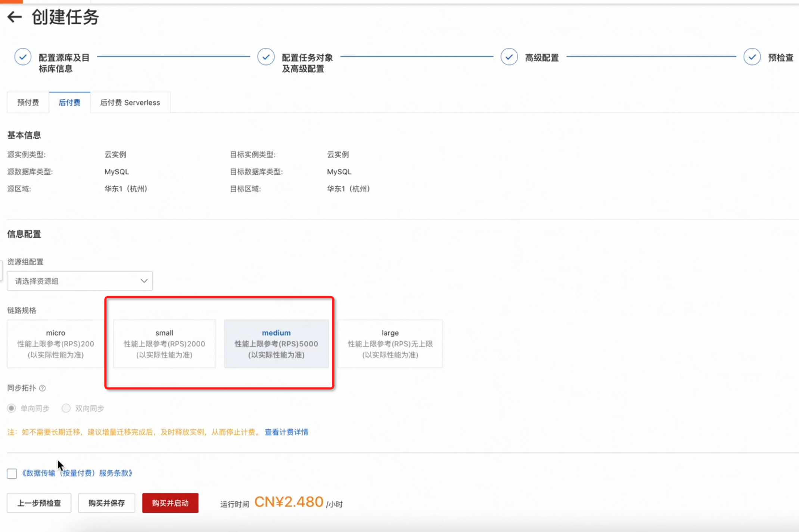Select the 双向同步 radio button
Screen dimensions: 799x532
[66, 408]
